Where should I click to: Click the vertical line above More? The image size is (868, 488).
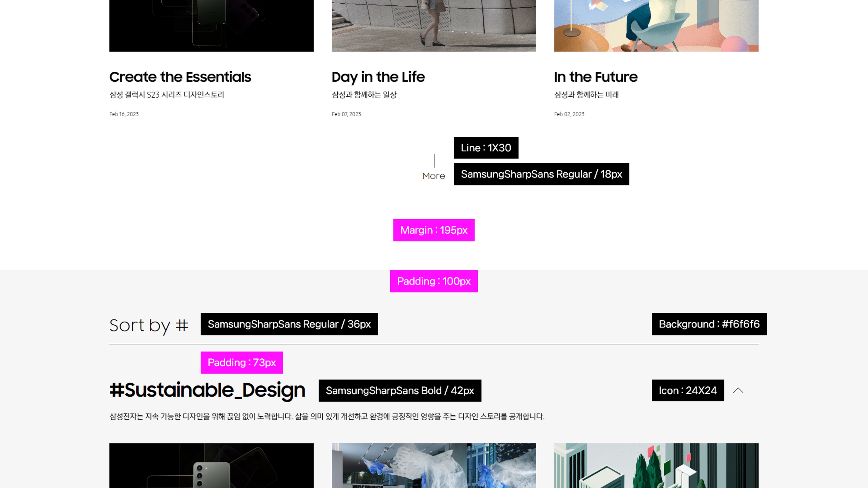434,161
